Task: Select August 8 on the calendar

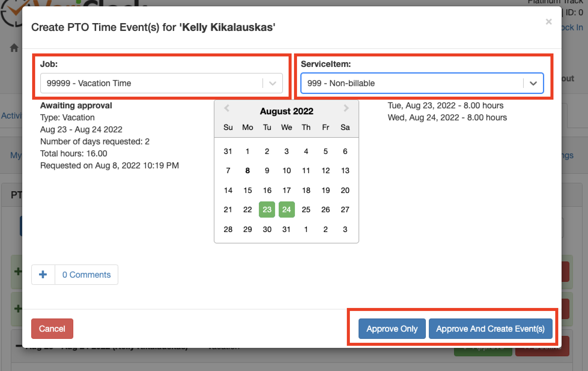Action: point(247,170)
